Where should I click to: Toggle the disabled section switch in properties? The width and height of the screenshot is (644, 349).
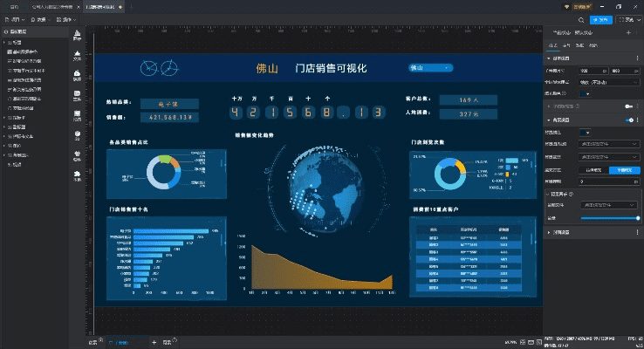click(x=628, y=106)
